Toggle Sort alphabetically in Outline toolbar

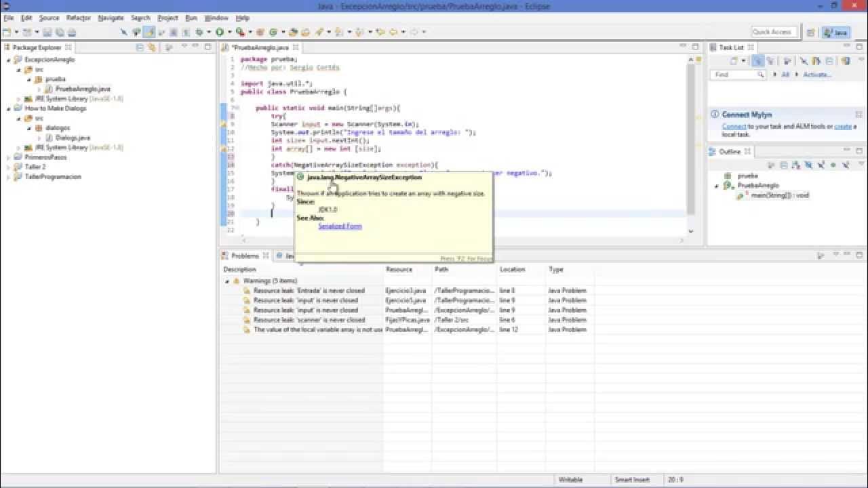(796, 165)
